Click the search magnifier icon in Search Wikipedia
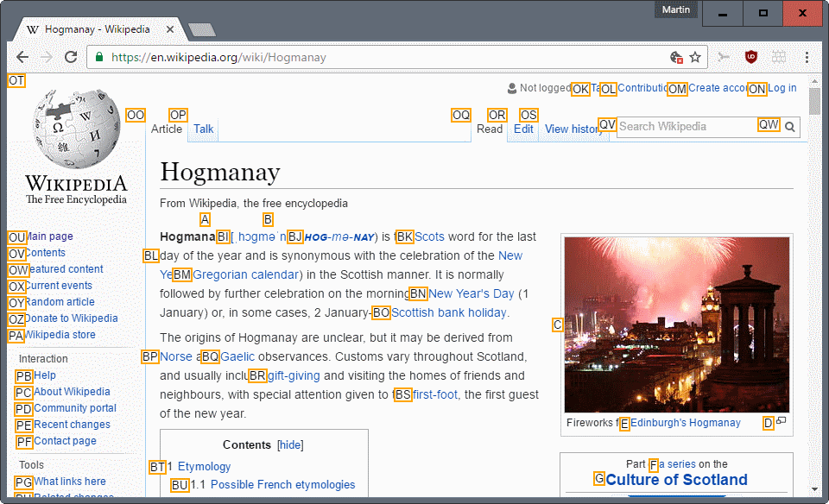Viewport: 829px width, 504px height. click(x=788, y=126)
